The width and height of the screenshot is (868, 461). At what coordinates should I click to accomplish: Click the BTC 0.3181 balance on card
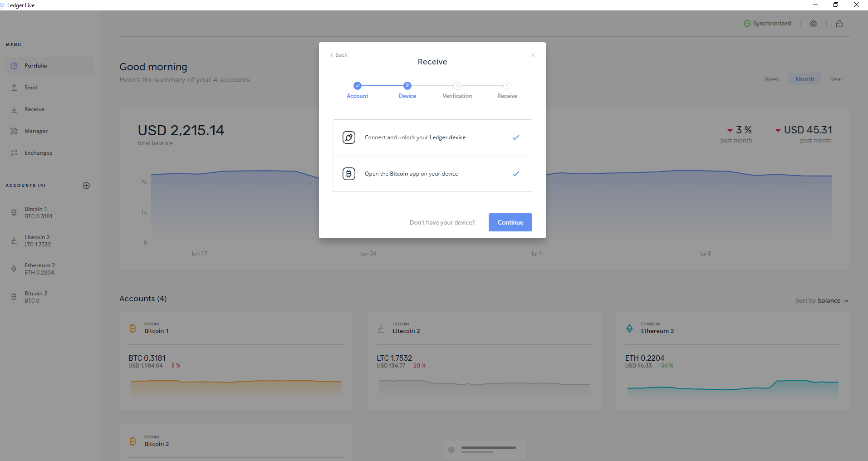pos(147,358)
